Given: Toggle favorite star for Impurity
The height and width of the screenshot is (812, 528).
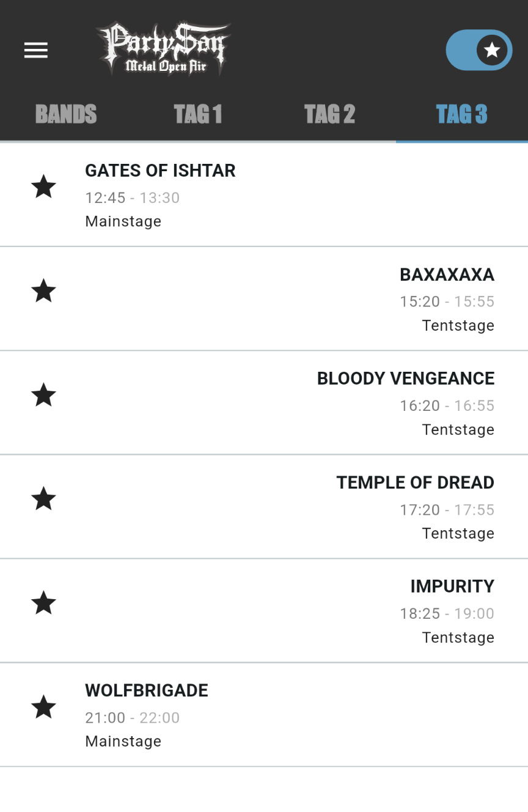Looking at the screenshot, I should point(43,602).
